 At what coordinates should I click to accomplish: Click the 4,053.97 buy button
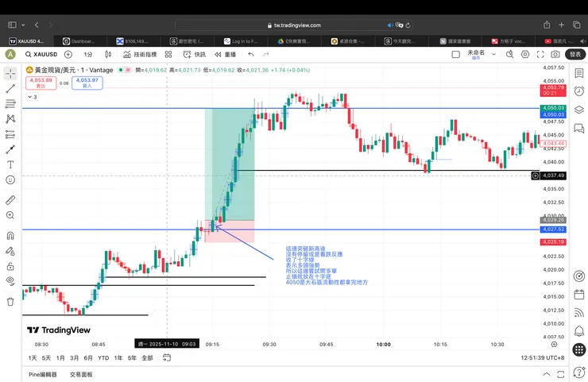[87, 83]
